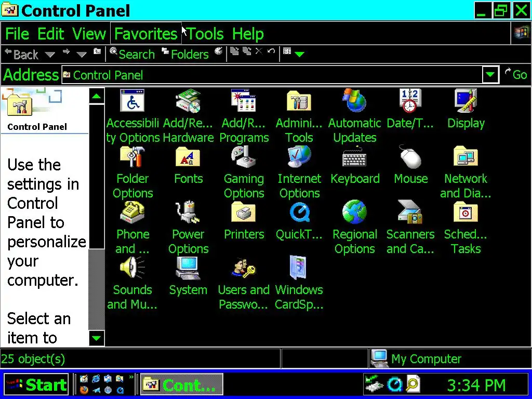
Task: Click the Control Panel taskbar button
Action: point(182,384)
